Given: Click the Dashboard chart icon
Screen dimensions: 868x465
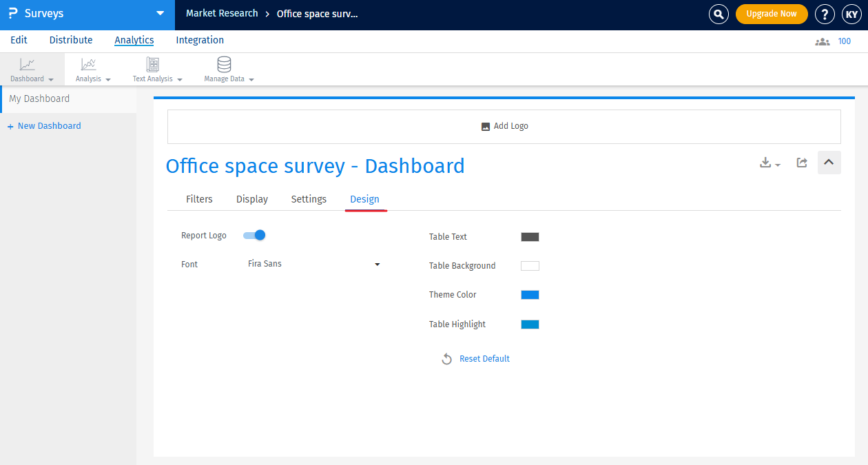Looking at the screenshot, I should point(28,65).
